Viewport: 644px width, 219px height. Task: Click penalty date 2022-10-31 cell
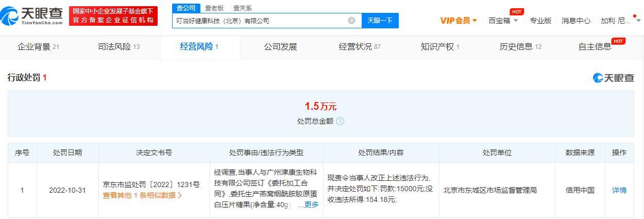tap(67, 190)
